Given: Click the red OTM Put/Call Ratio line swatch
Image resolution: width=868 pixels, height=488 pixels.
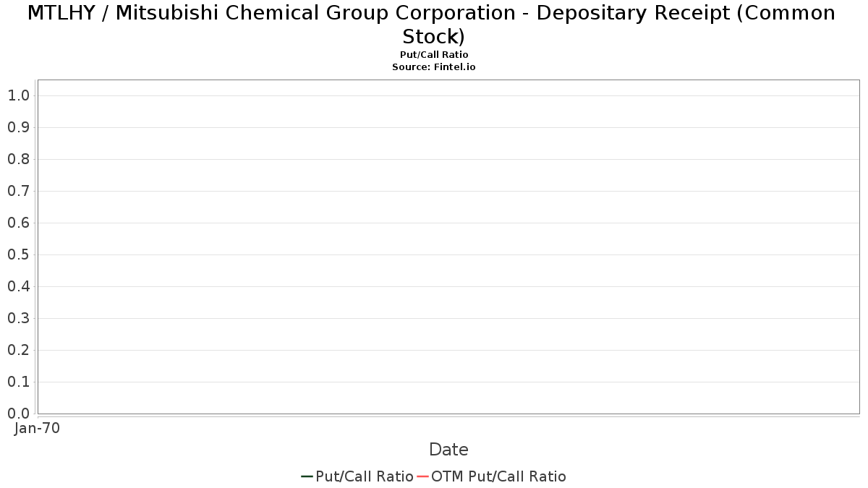Looking at the screenshot, I should [x=422, y=476].
